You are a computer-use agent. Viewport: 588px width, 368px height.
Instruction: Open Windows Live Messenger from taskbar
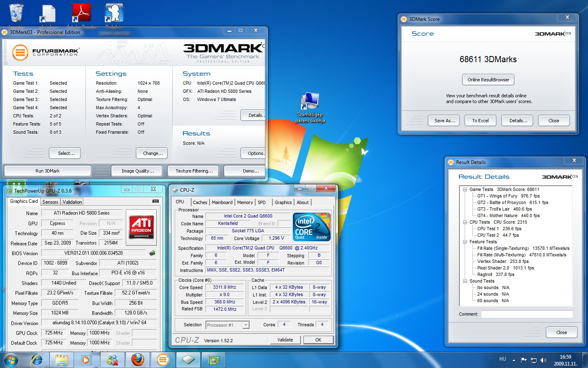point(112,360)
